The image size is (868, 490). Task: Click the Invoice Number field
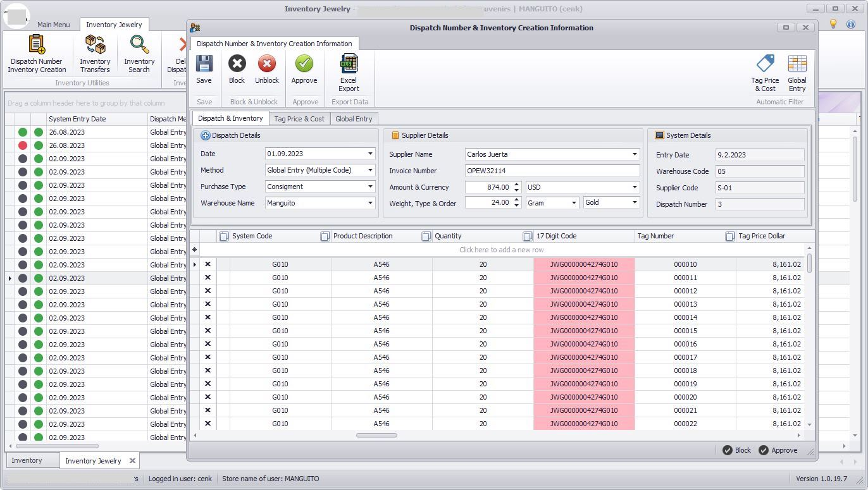tap(552, 171)
